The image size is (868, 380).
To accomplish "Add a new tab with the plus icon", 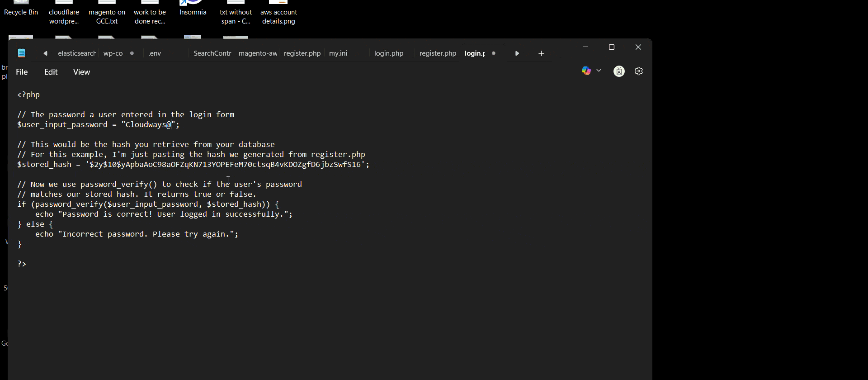I will pyautogui.click(x=541, y=53).
